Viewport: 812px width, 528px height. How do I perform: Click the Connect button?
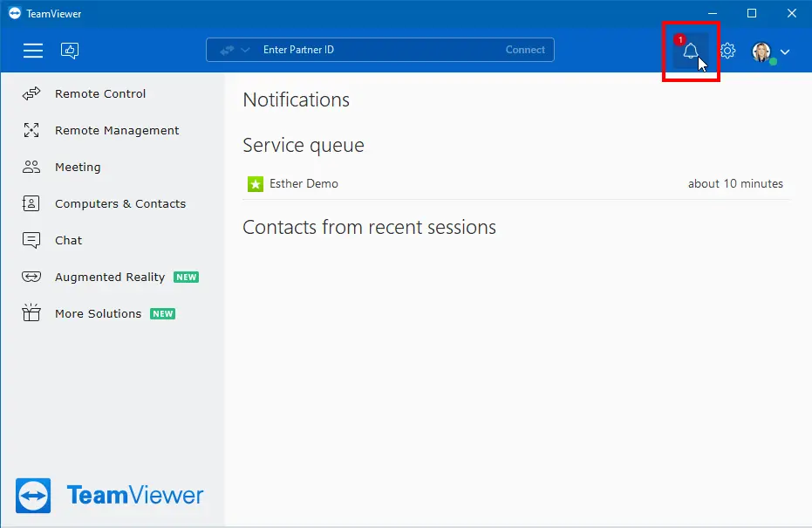click(525, 50)
